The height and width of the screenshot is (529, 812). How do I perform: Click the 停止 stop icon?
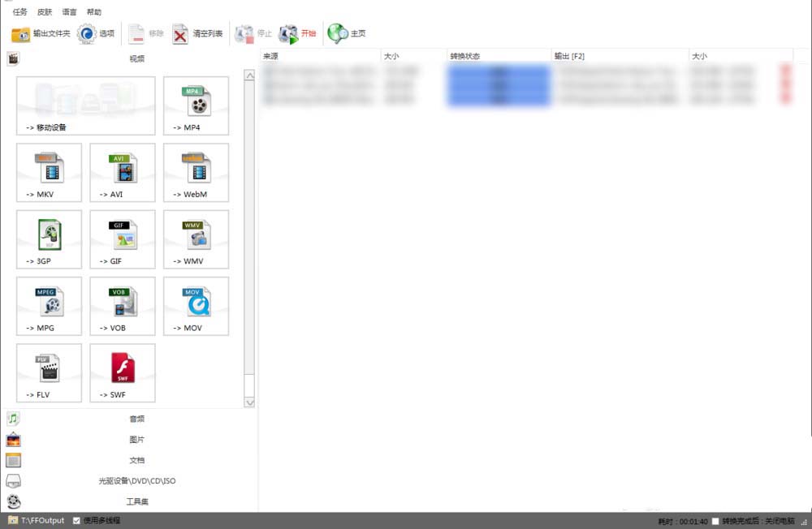click(x=244, y=34)
